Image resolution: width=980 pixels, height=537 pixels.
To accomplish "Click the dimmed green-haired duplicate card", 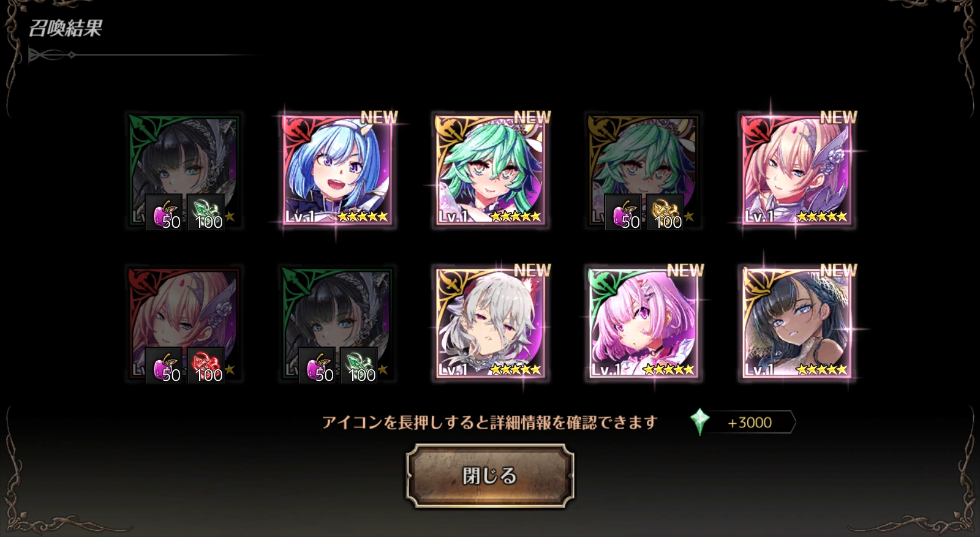I will 644,170.
